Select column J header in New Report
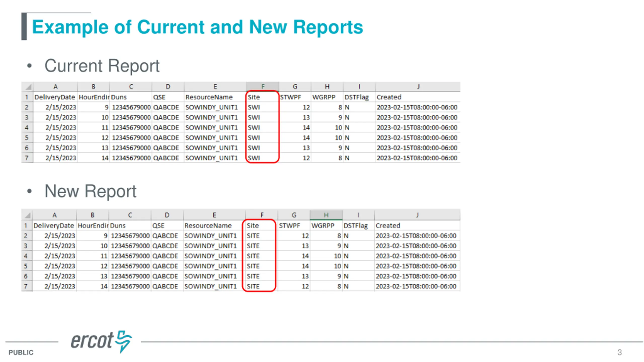Image resolution: width=644 pixels, height=362 pixels. [417, 215]
